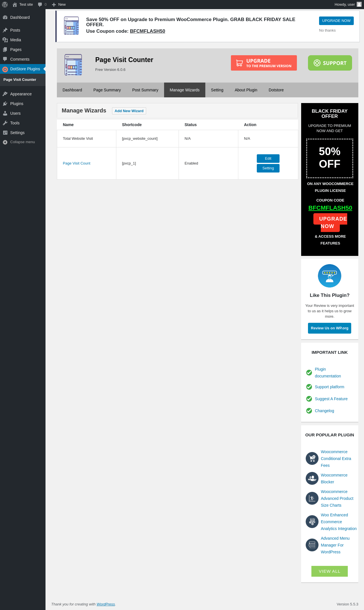Open the Support platform link
This screenshot has width=364, height=610.
coord(330,387)
